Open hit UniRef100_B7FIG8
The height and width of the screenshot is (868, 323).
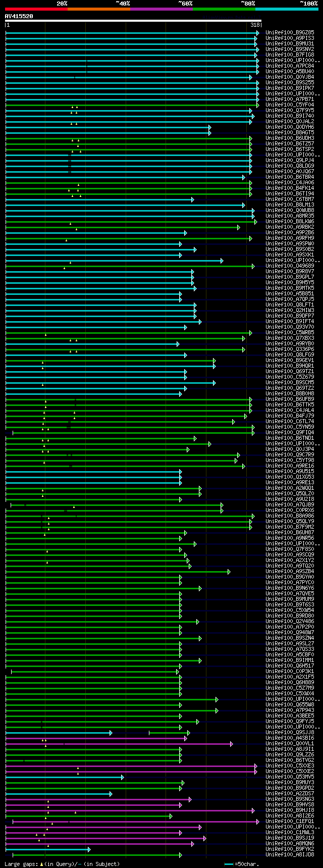click(290, 55)
